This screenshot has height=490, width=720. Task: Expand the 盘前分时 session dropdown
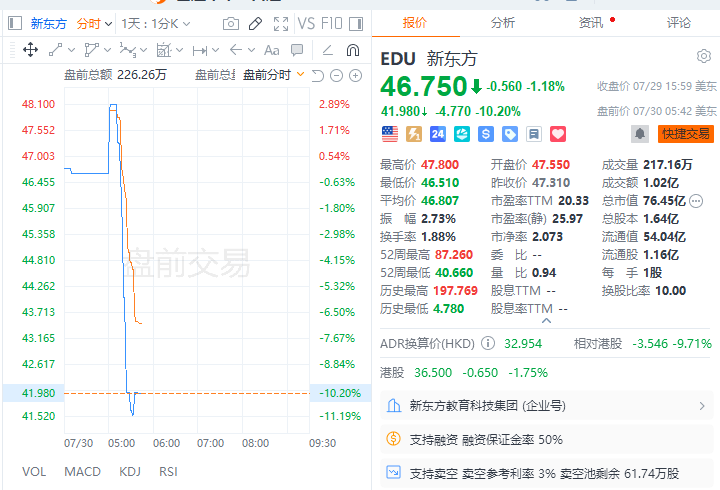(274, 75)
